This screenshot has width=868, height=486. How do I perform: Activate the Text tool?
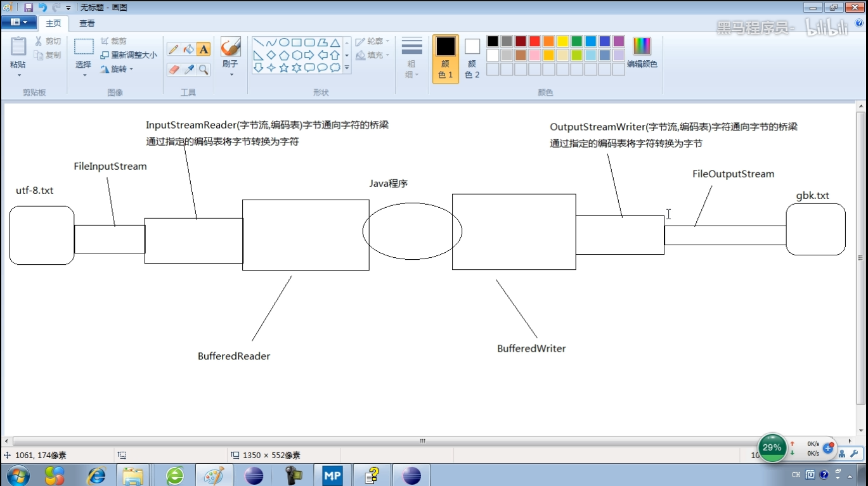click(x=204, y=49)
